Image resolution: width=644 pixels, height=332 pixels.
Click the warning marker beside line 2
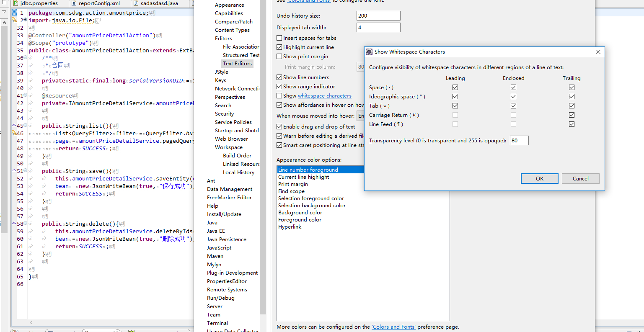point(14,20)
